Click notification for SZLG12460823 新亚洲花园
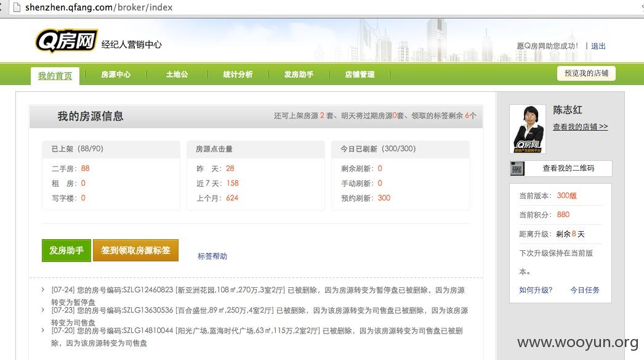This screenshot has width=644, height=360. 258,296
